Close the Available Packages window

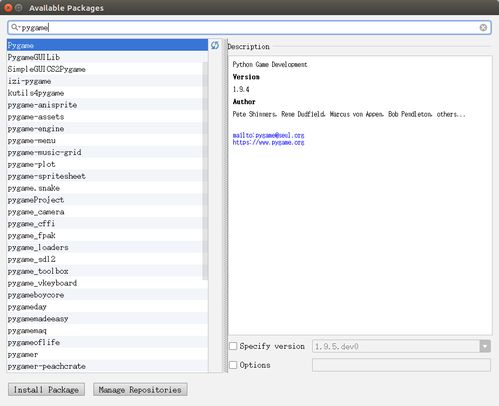(x=8, y=8)
